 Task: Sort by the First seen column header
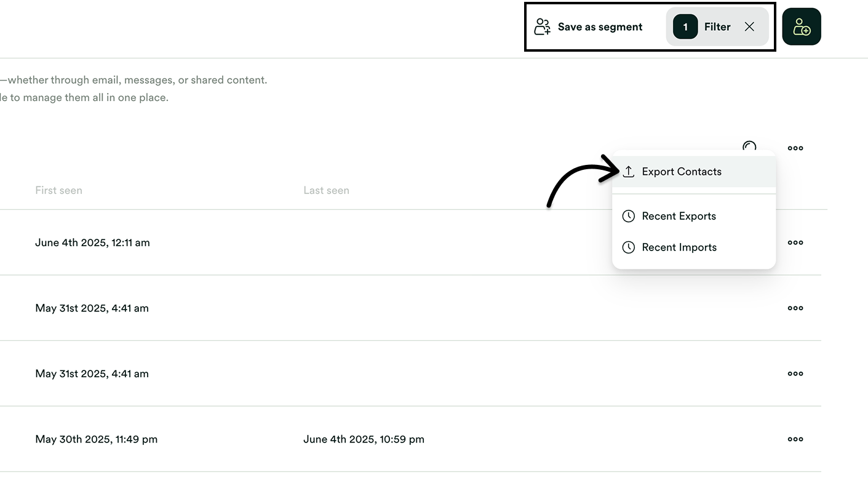[x=58, y=190]
